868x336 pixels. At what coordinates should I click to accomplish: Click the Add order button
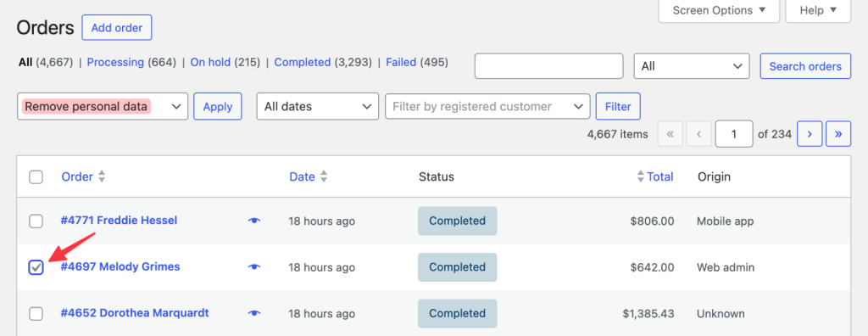tap(117, 28)
